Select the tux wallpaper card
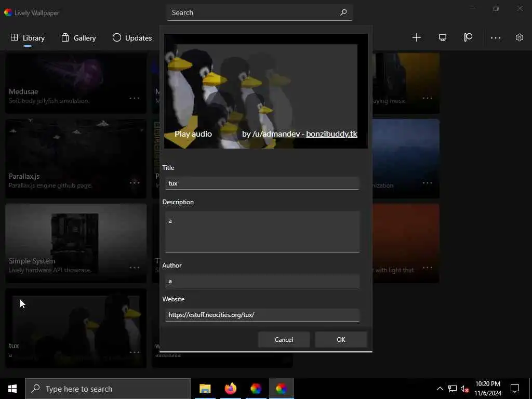532x399 pixels. point(76,328)
